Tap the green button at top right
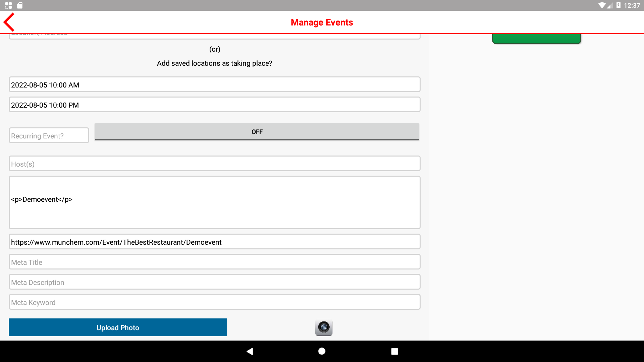644x362 pixels. tap(536, 39)
